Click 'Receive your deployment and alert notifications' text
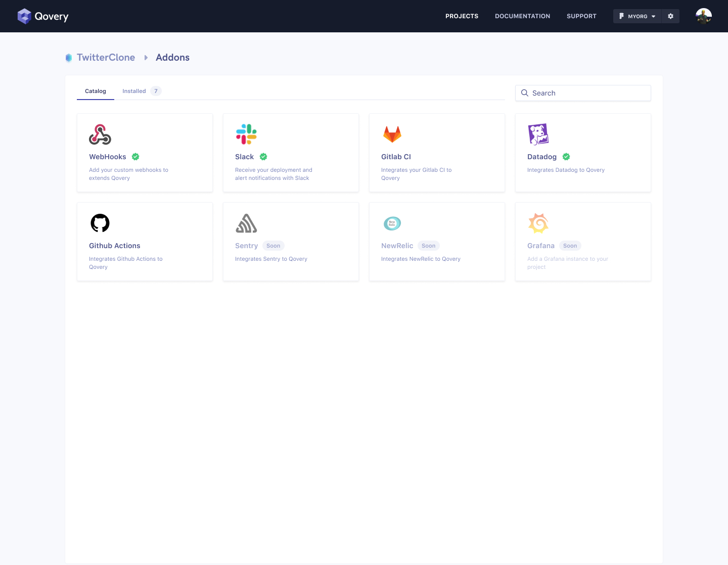 (x=274, y=174)
